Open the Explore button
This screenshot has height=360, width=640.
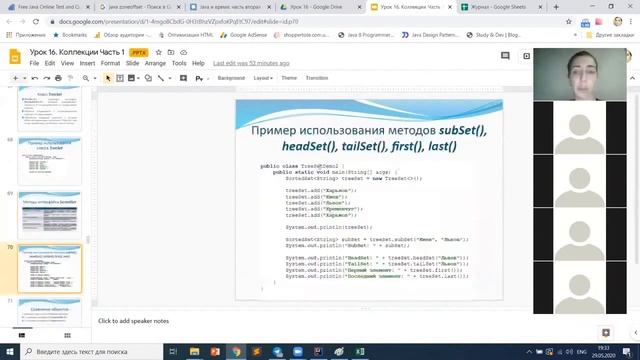click(x=606, y=333)
